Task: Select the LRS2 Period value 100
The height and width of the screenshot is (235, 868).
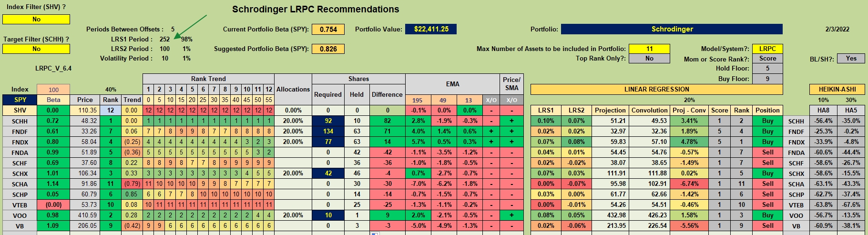Action: 164,49
